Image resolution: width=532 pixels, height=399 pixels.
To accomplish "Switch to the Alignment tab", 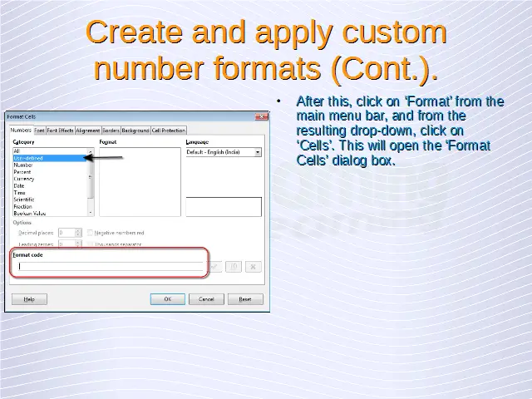I will [88, 131].
